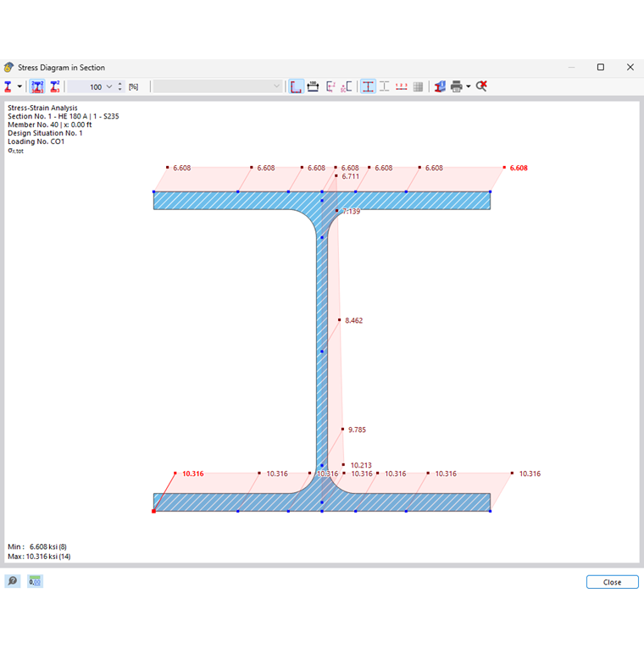Viewport: 644px width, 654px height.
Task: Click the 7.139 stress value
Action: (x=351, y=212)
